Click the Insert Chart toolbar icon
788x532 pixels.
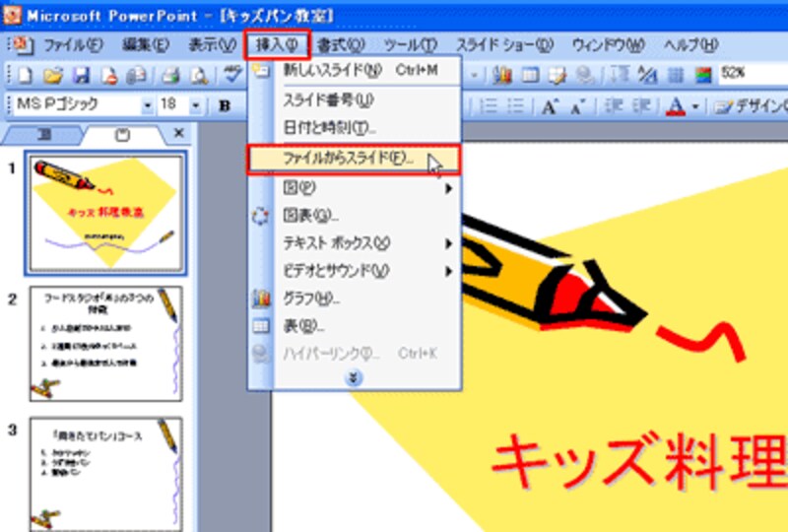click(501, 76)
